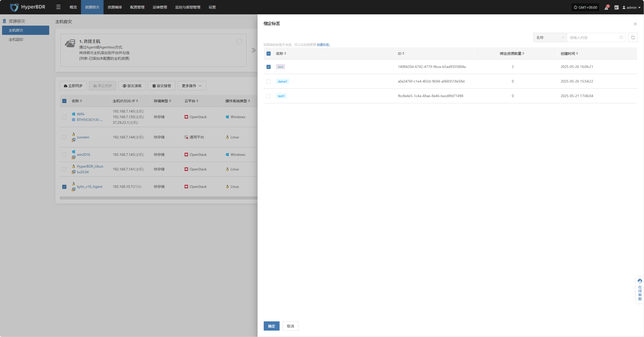Sort by 操作系统类型 column
Viewport: 644px width, 337px height.
249,101
